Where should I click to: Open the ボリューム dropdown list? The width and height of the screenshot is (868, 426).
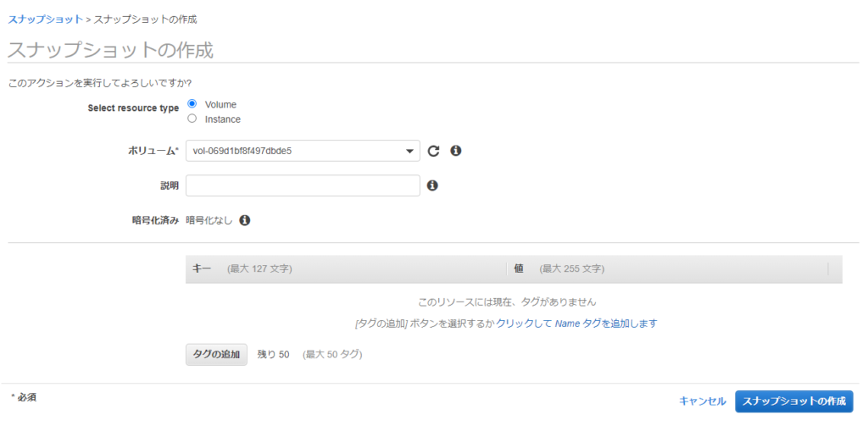pos(303,151)
